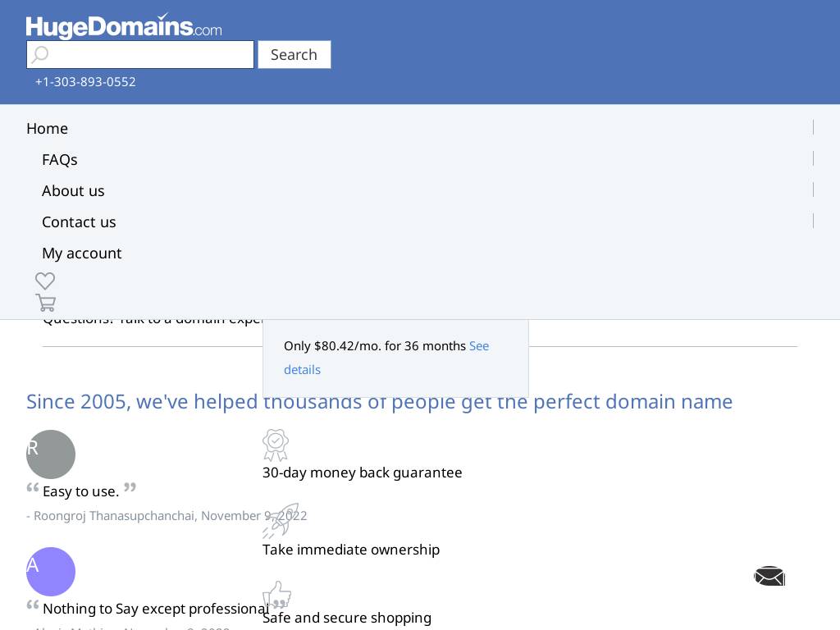Click the money back guarantee ribbon icon
Image resolution: width=840 pixels, height=630 pixels.
coord(276,445)
